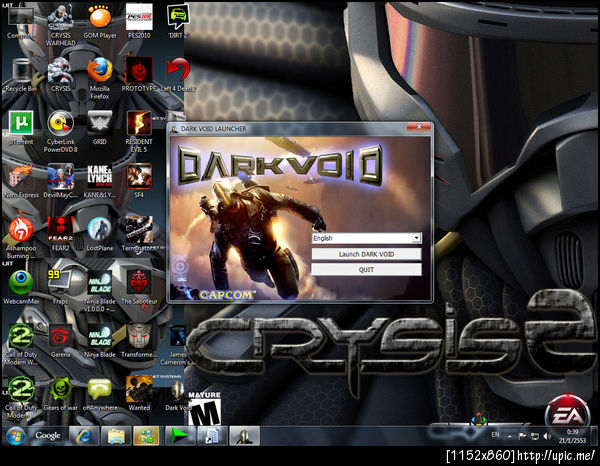Open Windows Explorer folder on taskbar
The height and width of the screenshot is (466, 600).
116,436
